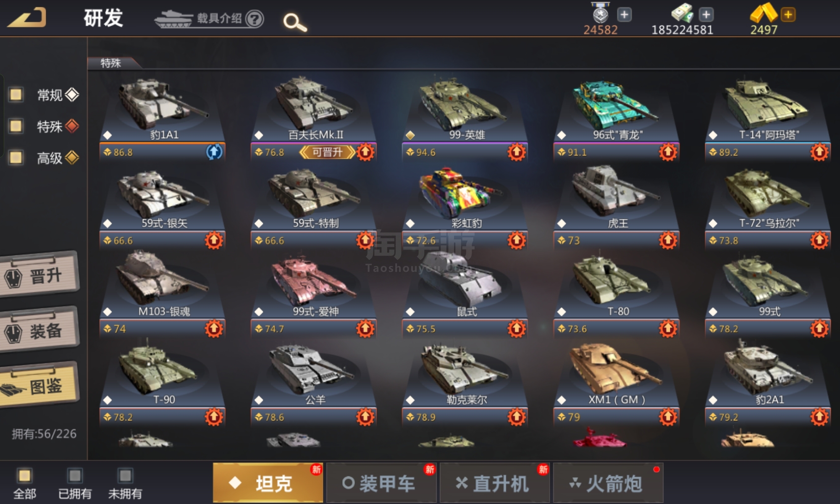Switch to the 装甲车 tab
840x504 pixels.
381,483
